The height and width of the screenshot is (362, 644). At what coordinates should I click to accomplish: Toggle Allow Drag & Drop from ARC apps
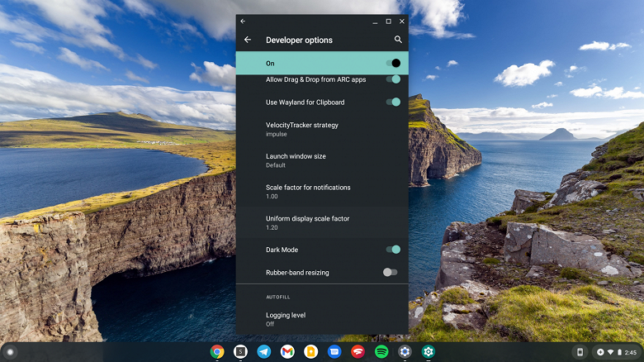[393, 79]
